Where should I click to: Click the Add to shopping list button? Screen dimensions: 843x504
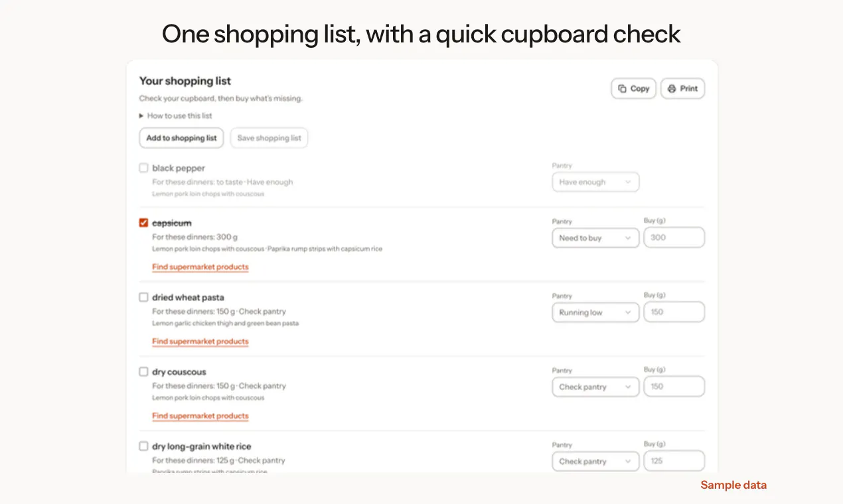[x=181, y=138]
